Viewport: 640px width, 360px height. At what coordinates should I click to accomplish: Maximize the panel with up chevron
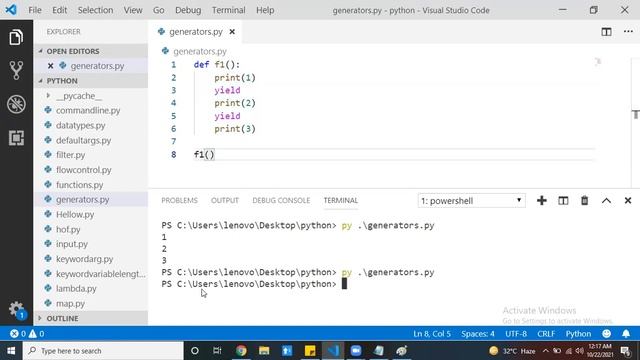pyautogui.click(x=606, y=200)
